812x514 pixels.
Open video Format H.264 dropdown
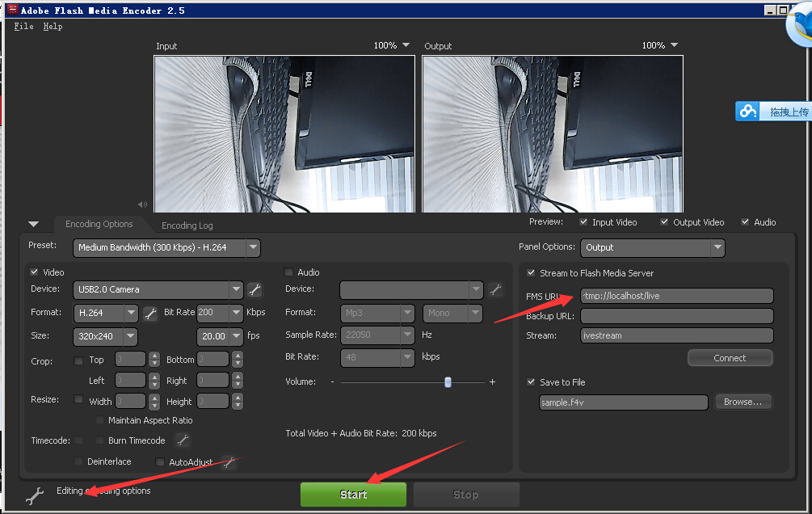click(x=106, y=313)
